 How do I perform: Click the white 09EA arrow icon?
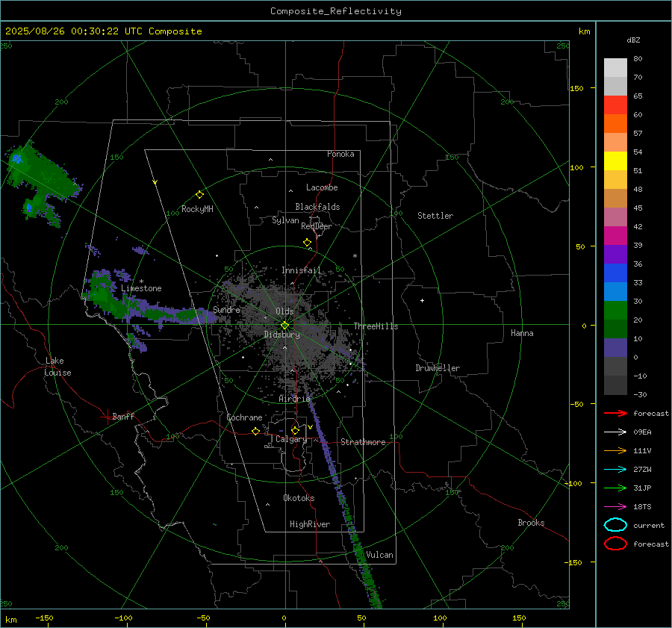(615, 432)
